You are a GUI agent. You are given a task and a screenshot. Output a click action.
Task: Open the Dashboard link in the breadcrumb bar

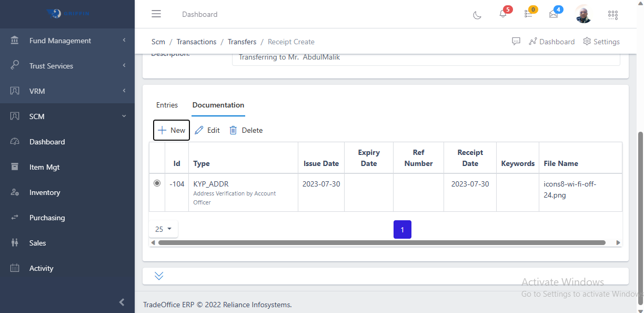551,42
